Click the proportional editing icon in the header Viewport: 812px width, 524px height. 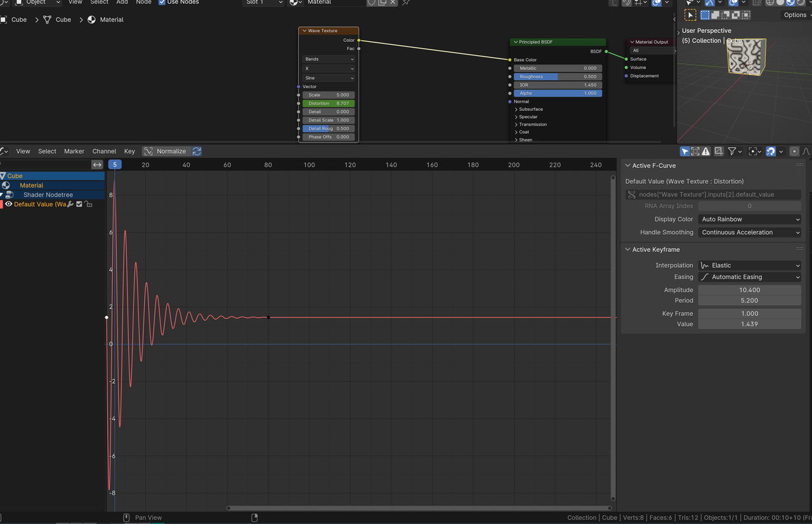tap(794, 151)
